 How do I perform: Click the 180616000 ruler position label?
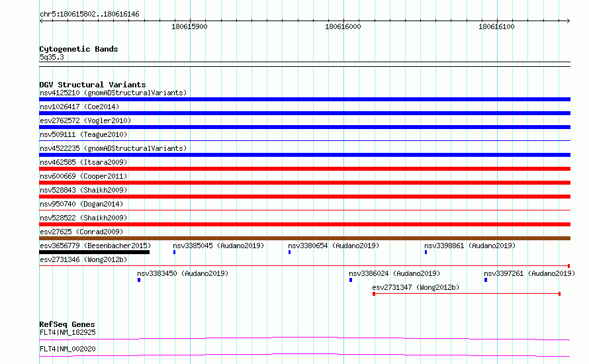tap(343, 26)
